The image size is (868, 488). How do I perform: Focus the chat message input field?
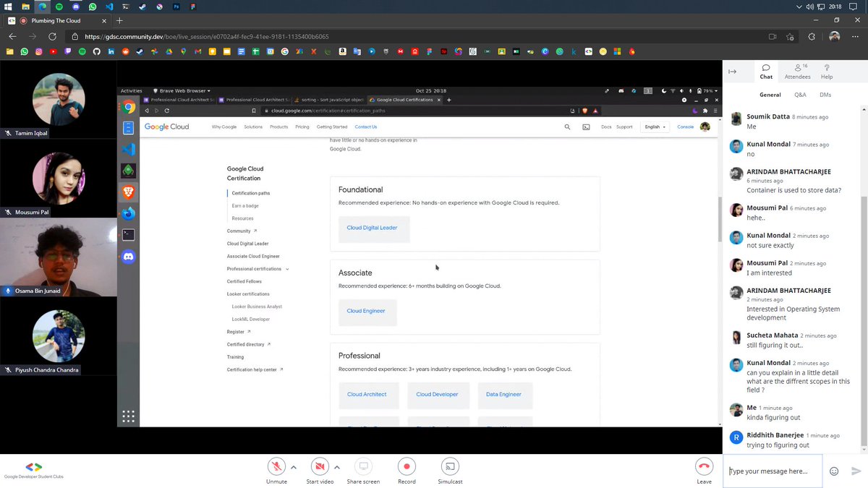coord(773,471)
